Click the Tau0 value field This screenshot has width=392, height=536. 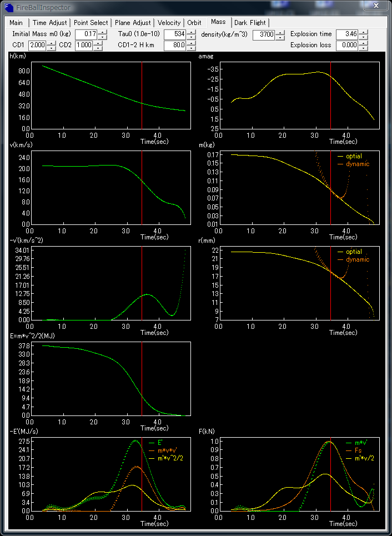click(175, 34)
